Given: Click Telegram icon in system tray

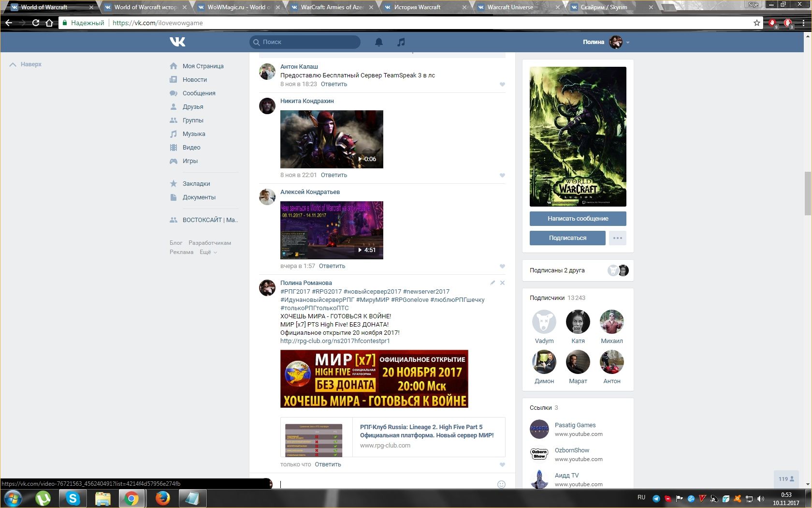Looking at the screenshot, I should 656,498.
